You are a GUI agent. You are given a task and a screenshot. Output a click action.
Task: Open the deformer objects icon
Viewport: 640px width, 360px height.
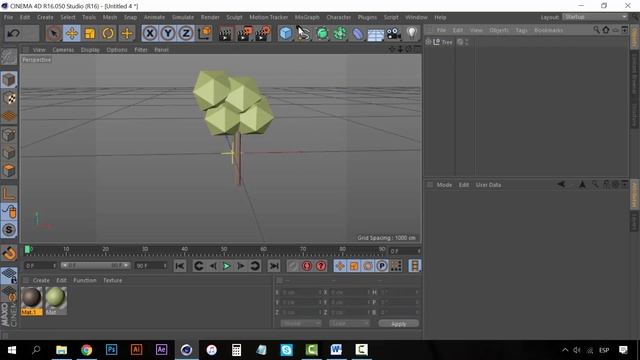coord(358,33)
